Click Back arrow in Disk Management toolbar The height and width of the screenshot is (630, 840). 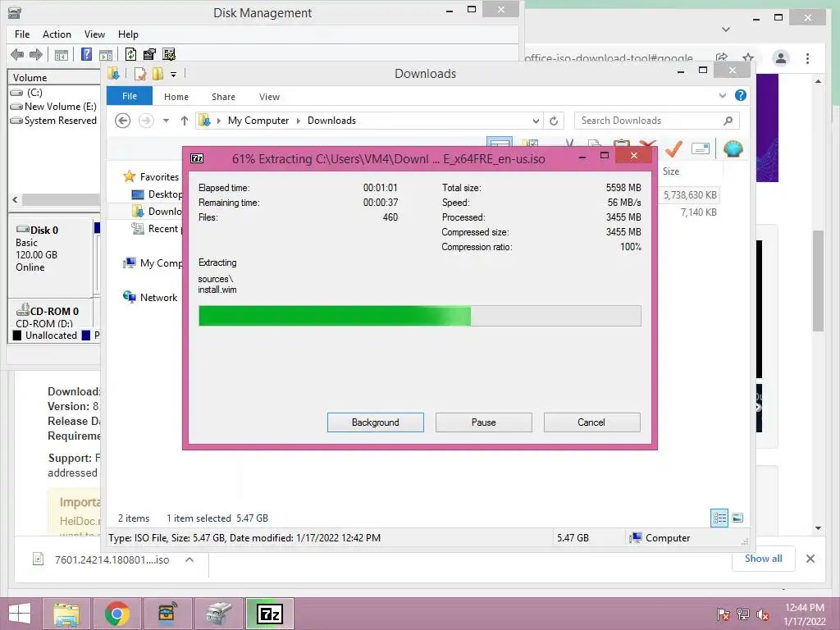pos(17,54)
